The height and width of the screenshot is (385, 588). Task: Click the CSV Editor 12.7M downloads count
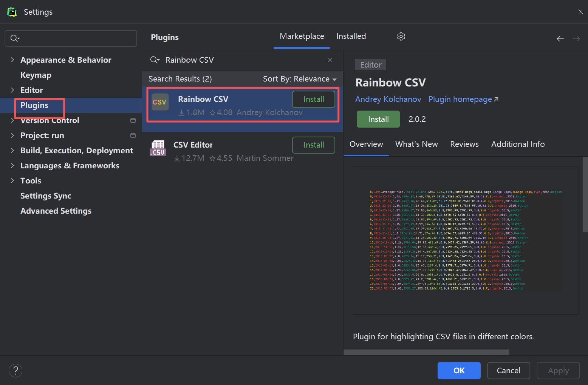189,158
